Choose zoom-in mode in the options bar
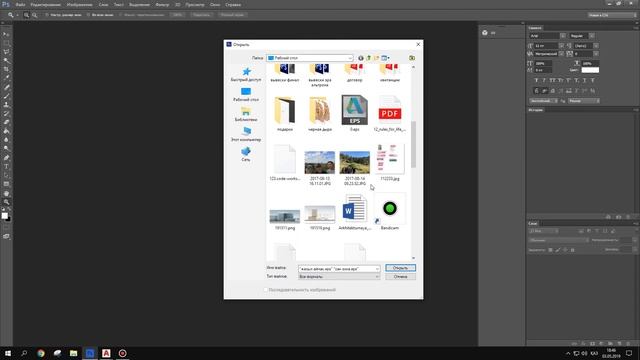The image size is (640, 360). click(x=26, y=15)
